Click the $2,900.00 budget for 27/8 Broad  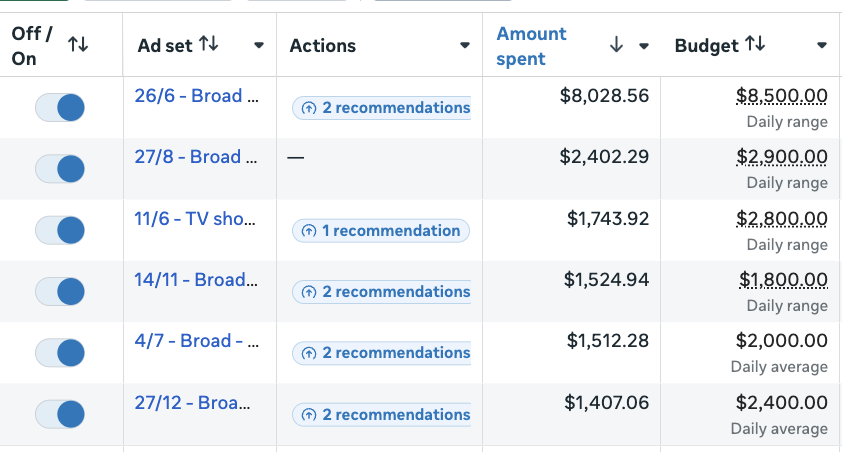click(781, 157)
